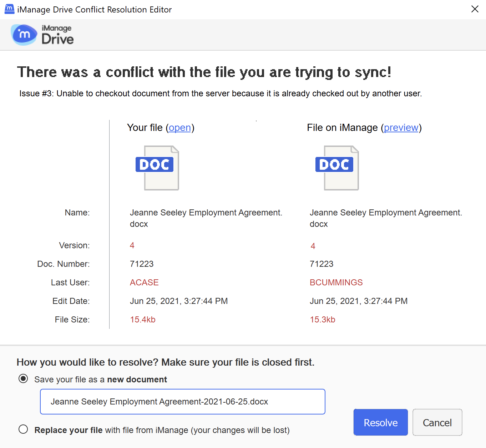Click the File Size row label

(72, 320)
